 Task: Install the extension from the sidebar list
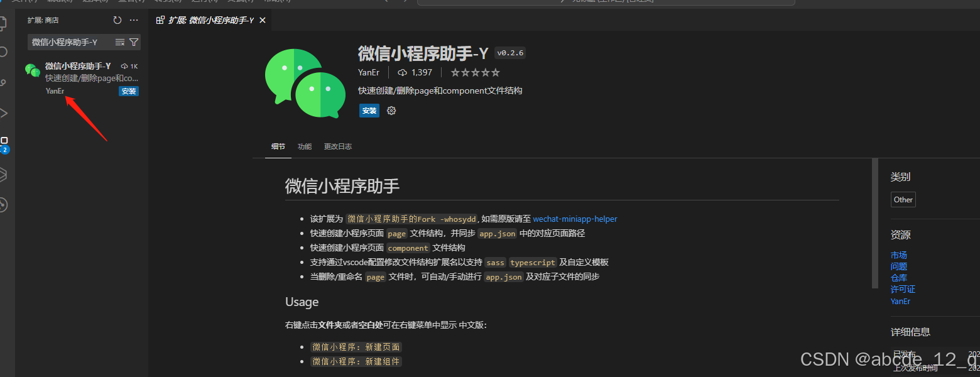(x=129, y=91)
